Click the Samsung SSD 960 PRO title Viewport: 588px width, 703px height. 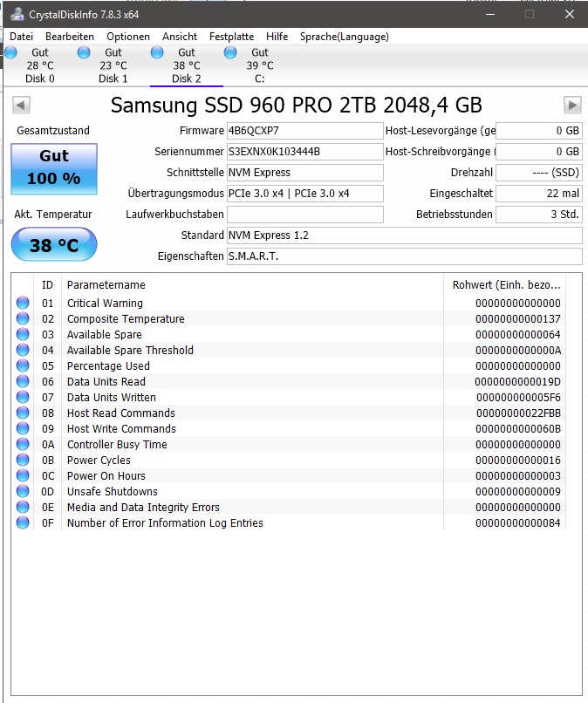pyautogui.click(x=296, y=106)
